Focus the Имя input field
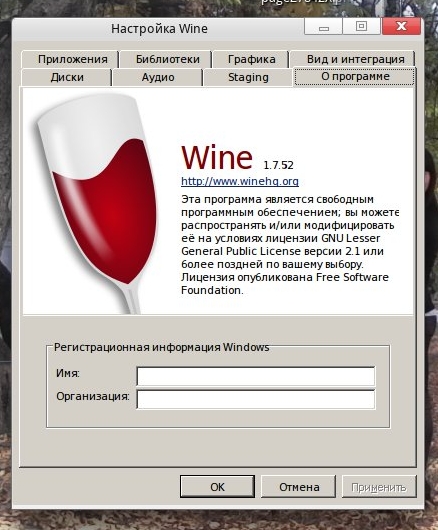Viewport: 438px width, 530px height. pos(256,376)
